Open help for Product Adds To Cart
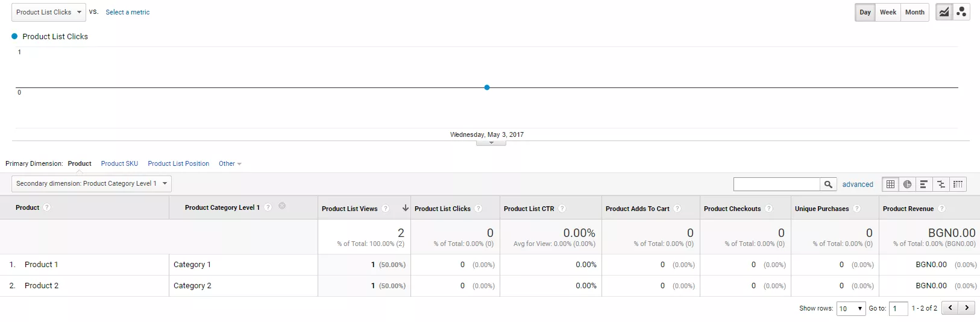 tap(677, 209)
